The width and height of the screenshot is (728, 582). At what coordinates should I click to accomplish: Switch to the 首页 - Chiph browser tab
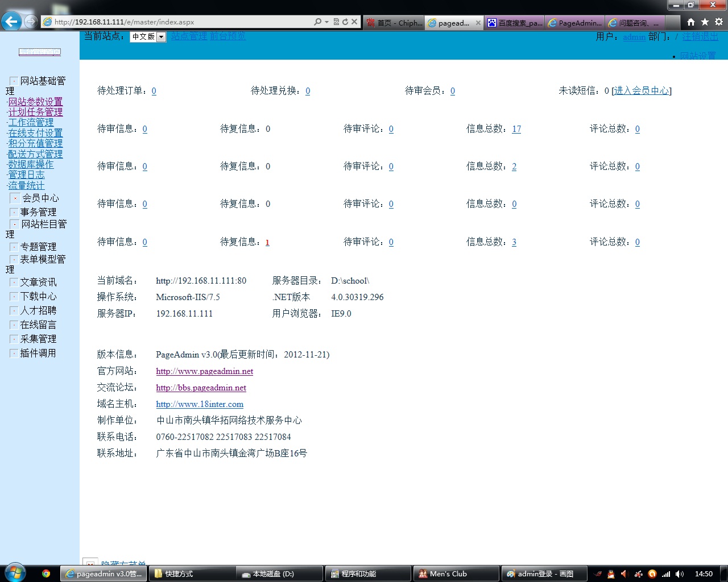[x=395, y=23]
